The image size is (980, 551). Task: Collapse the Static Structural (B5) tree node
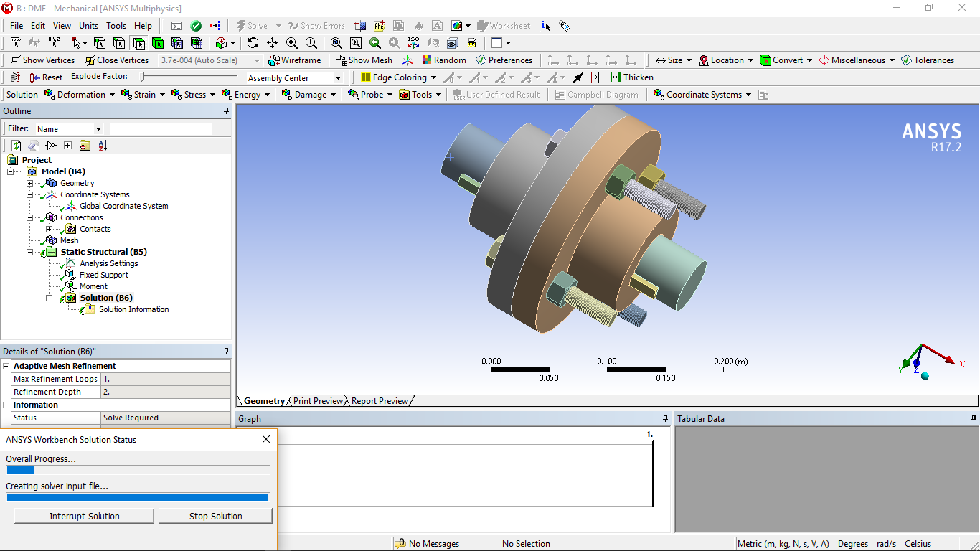(30, 252)
